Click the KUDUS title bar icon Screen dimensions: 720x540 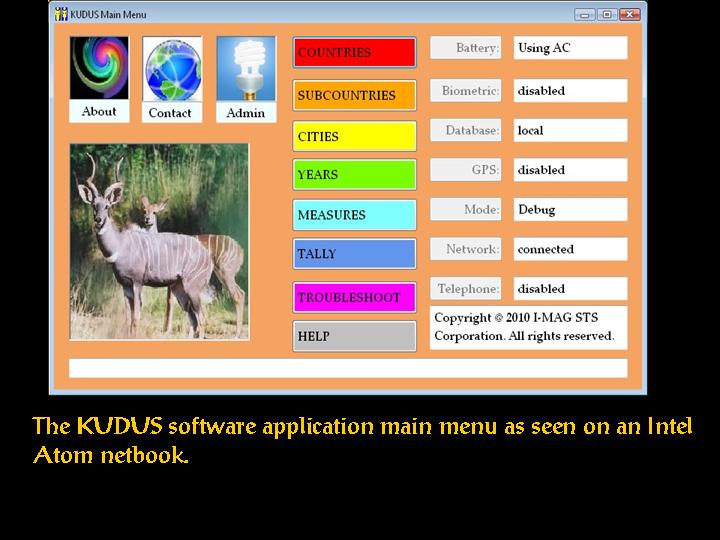click(61, 14)
